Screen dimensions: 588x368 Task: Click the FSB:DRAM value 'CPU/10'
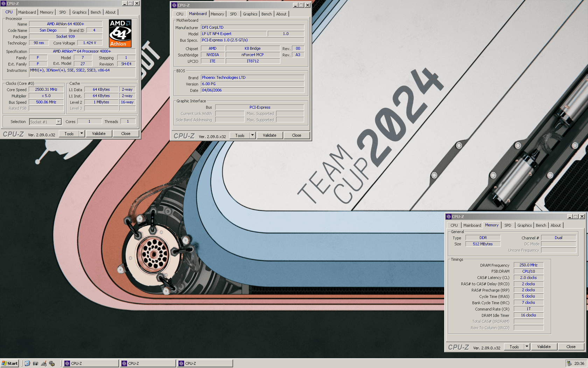[528, 271]
